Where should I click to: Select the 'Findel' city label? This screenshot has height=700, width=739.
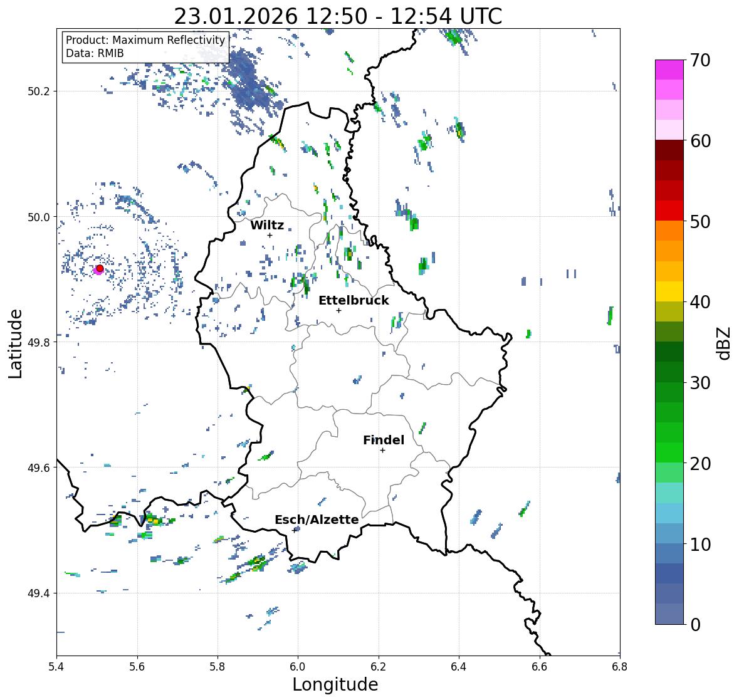tap(383, 440)
